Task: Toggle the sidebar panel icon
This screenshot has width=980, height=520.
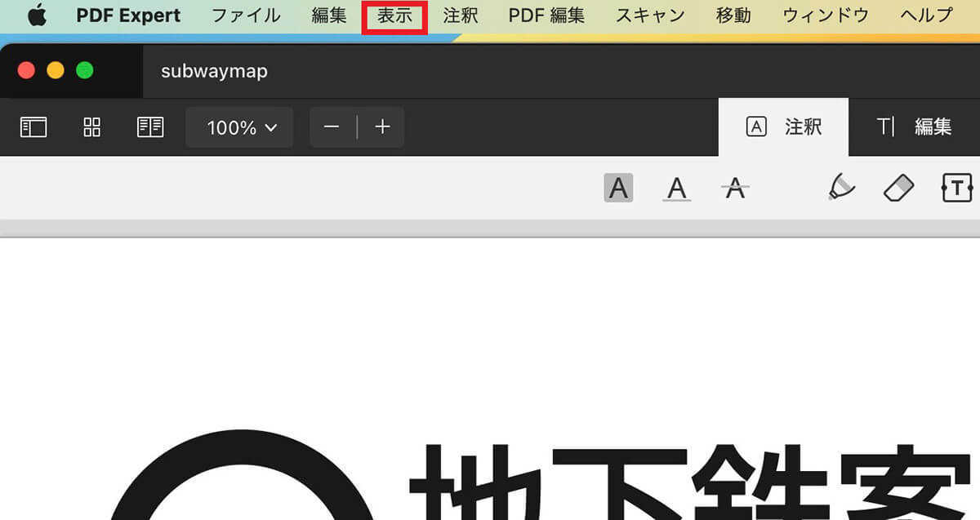Action: click(x=33, y=127)
